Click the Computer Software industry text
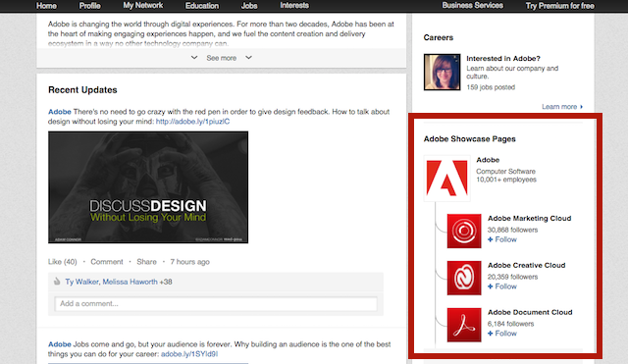 click(505, 172)
